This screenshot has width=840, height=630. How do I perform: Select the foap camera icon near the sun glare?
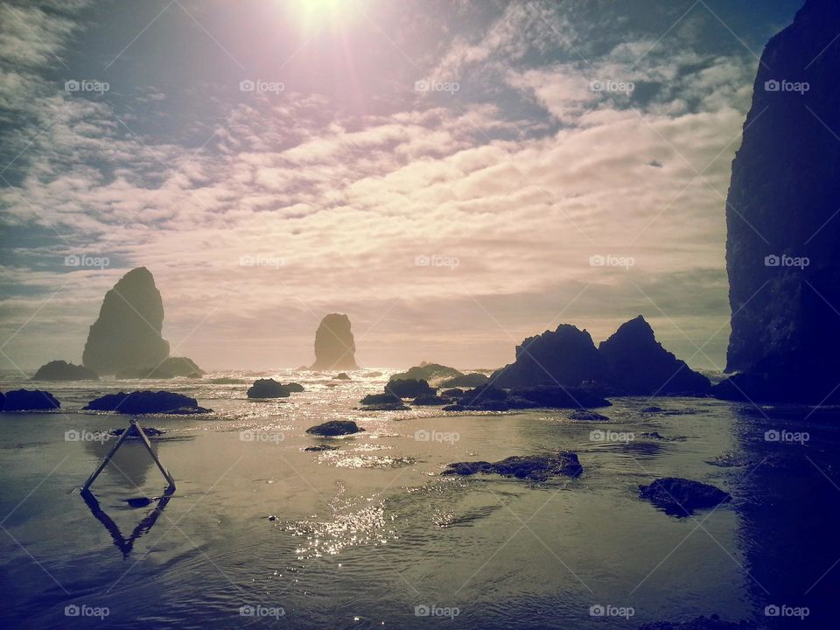[248, 87]
